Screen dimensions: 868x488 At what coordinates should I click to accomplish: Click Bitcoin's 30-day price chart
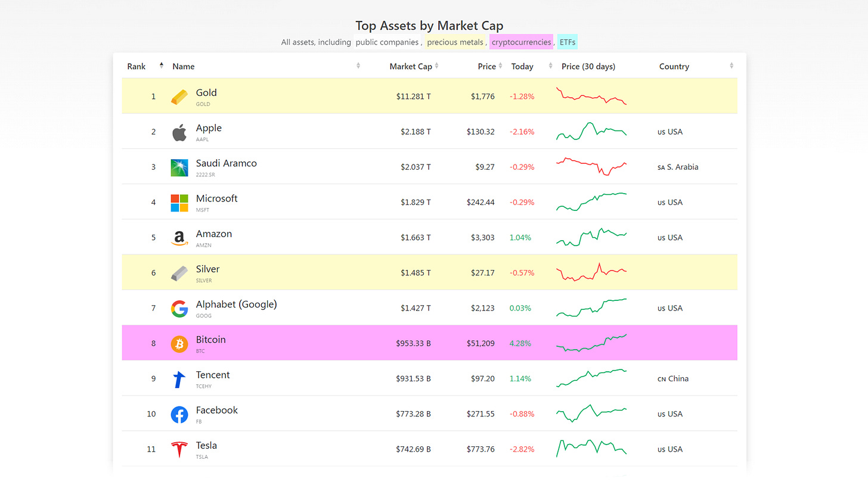pos(591,343)
